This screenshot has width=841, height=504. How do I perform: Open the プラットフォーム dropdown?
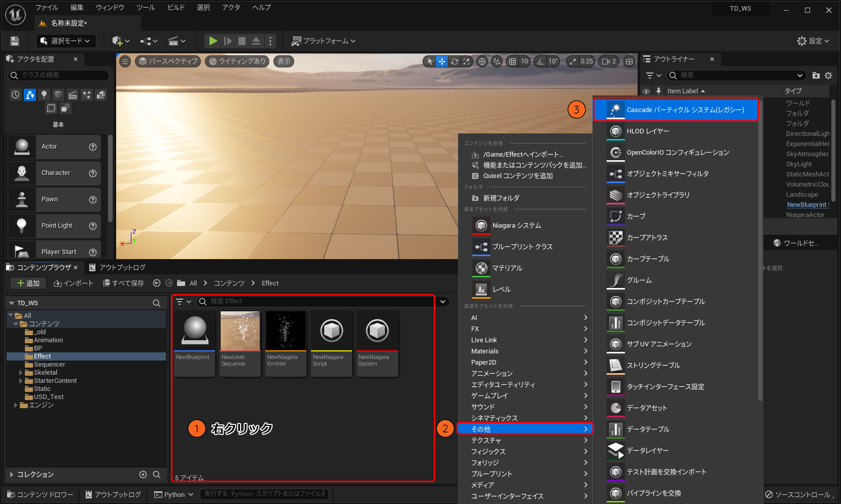(x=324, y=41)
